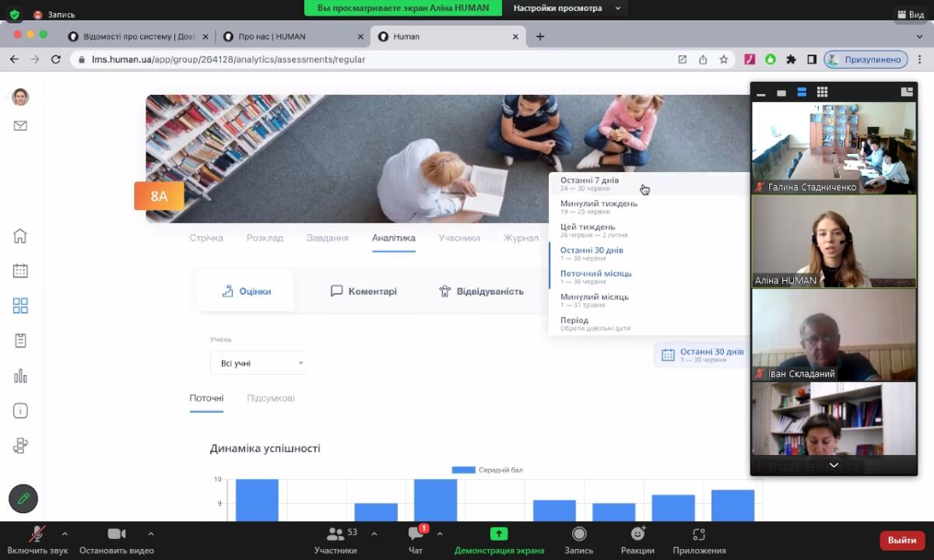Image resolution: width=934 pixels, height=560 pixels.
Task: Expand video options arrow next to camera
Action: coord(151,534)
